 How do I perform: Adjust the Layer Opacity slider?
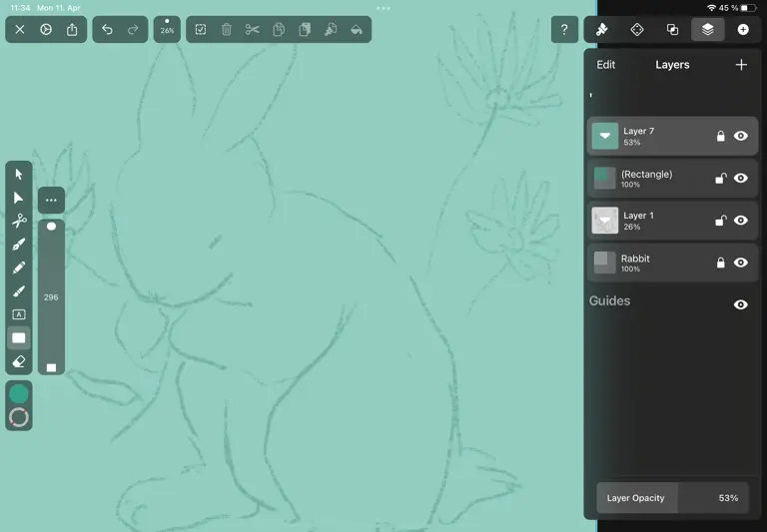[672, 498]
